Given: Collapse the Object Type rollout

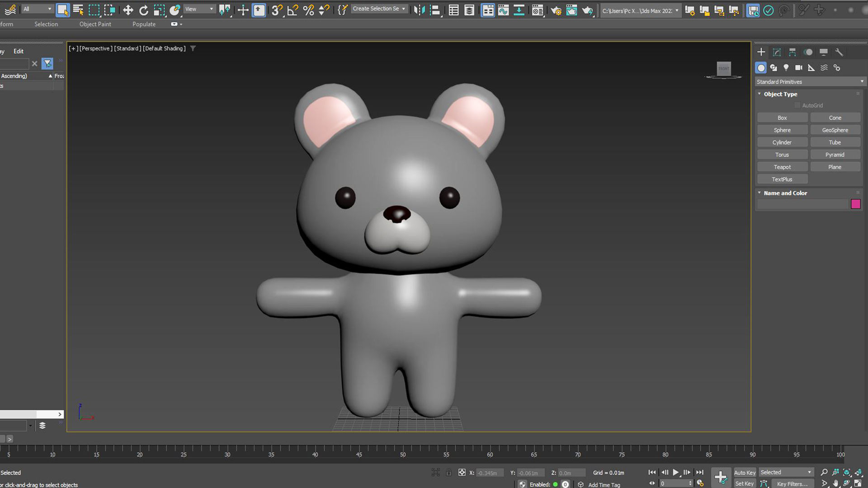Looking at the screenshot, I should [x=780, y=94].
